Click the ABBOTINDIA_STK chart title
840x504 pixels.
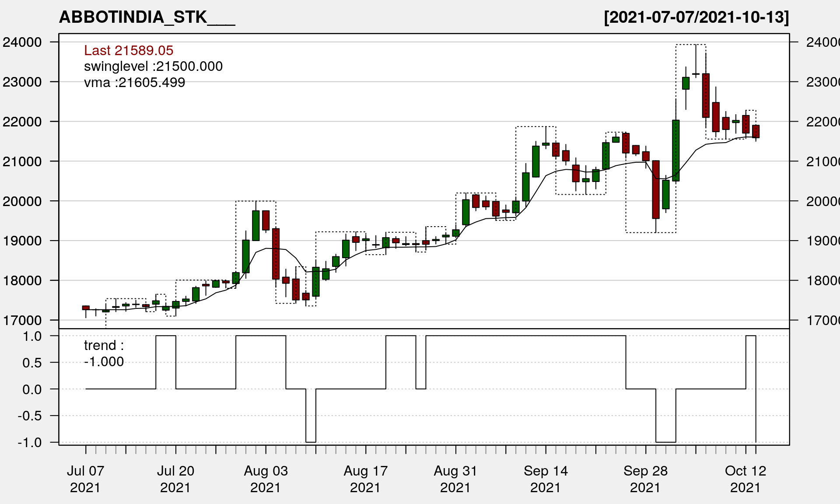tap(147, 17)
